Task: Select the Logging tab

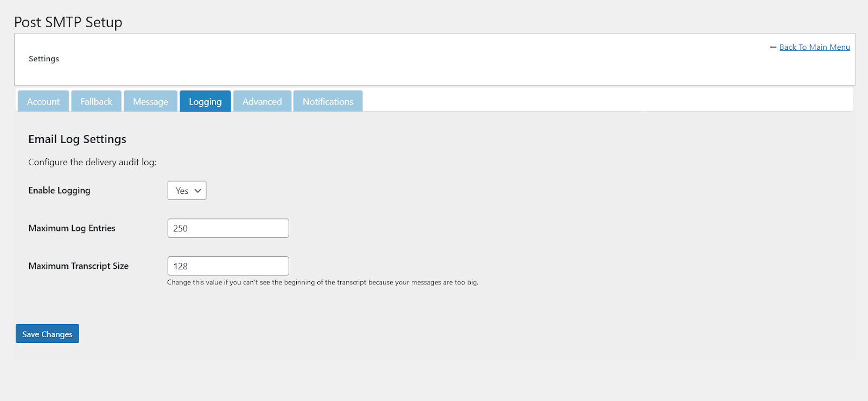Action: [x=205, y=101]
